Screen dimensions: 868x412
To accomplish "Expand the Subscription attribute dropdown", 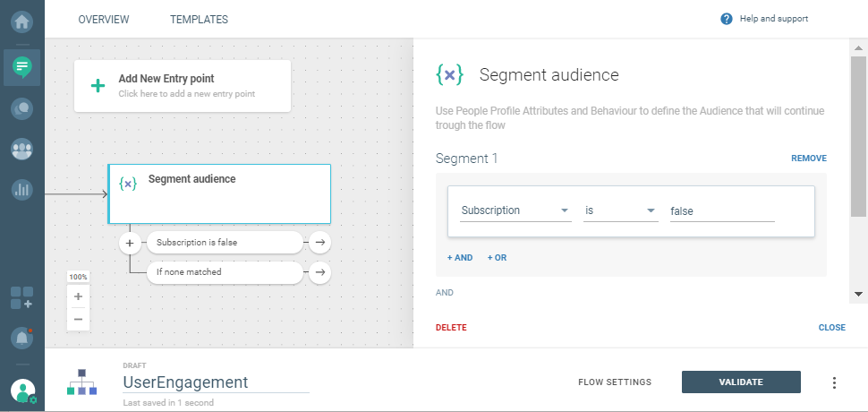I will click(x=515, y=211).
